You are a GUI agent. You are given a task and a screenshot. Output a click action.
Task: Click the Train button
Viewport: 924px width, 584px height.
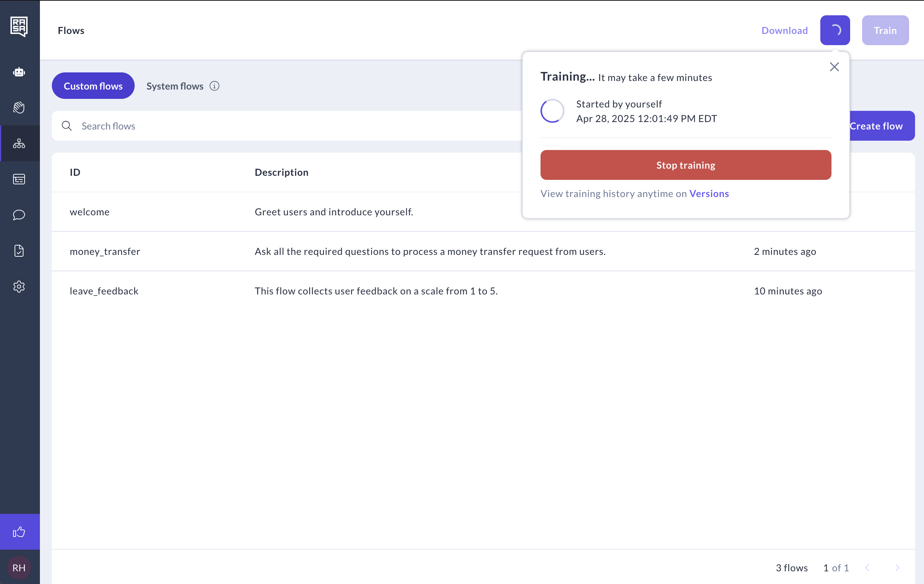point(885,30)
